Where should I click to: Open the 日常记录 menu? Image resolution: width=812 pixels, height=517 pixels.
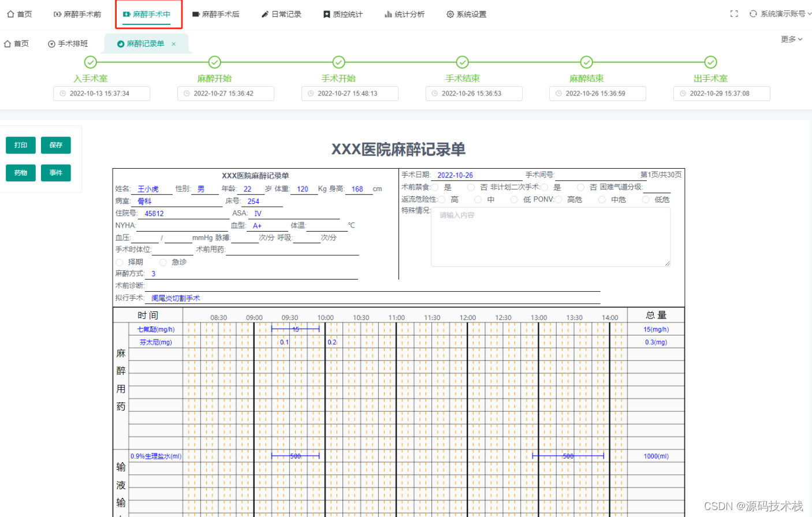(281, 14)
